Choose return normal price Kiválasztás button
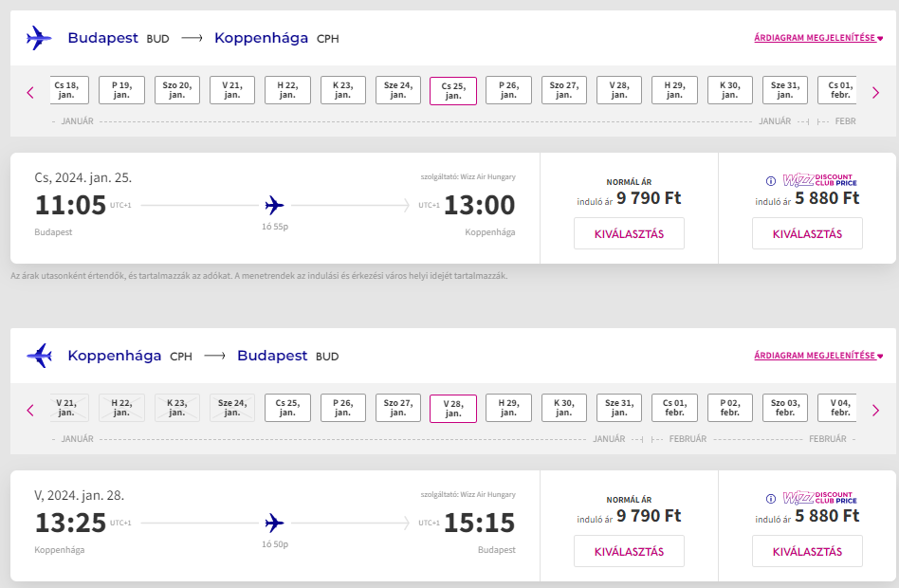The height and width of the screenshot is (588, 899). point(629,551)
